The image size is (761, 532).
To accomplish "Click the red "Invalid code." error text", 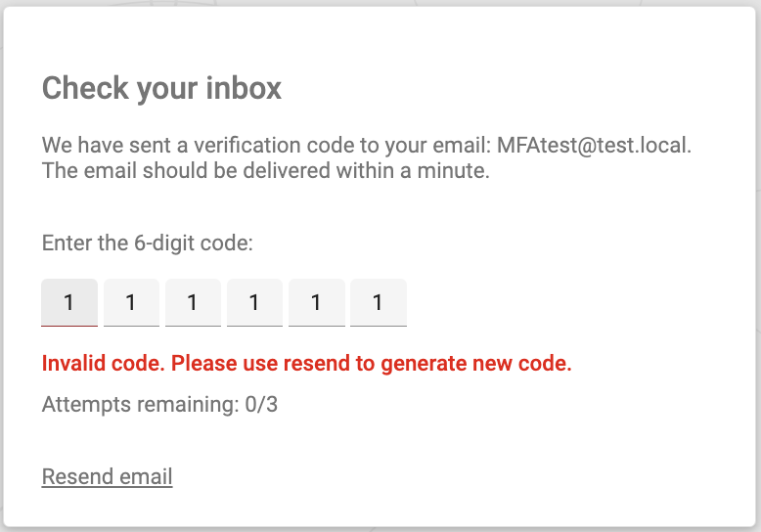I will [104, 364].
